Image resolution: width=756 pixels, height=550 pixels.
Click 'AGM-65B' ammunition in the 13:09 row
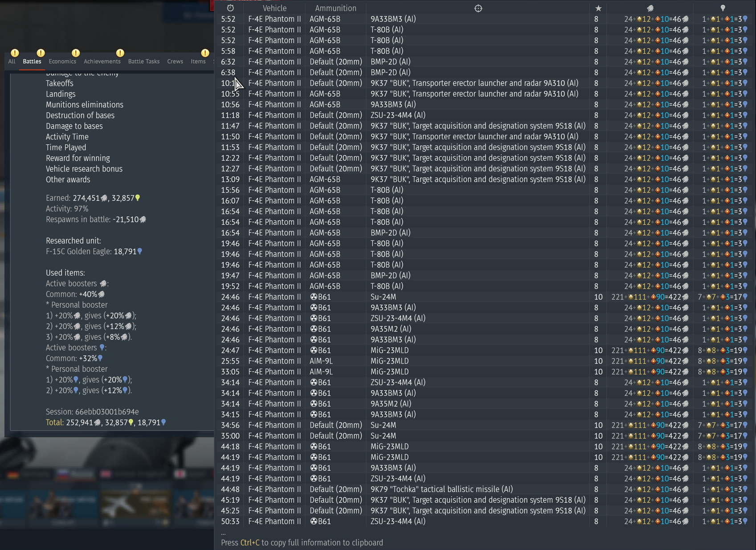click(x=325, y=179)
